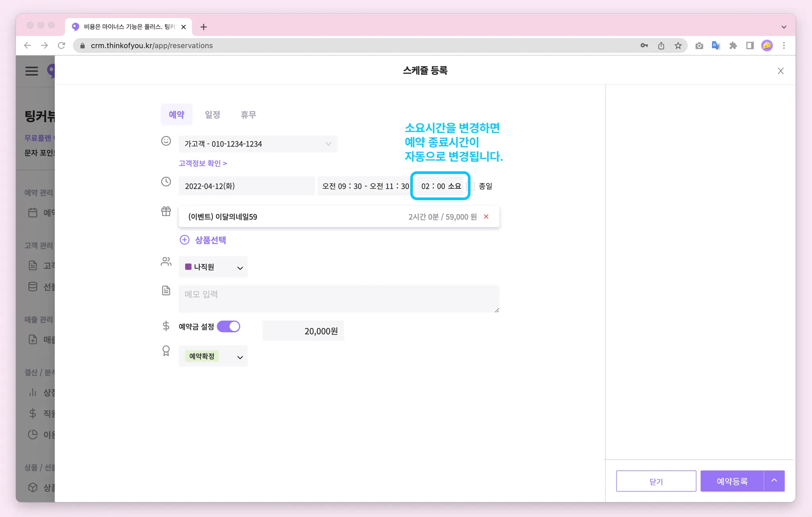Open the 고객정보 확인 link

(203, 163)
